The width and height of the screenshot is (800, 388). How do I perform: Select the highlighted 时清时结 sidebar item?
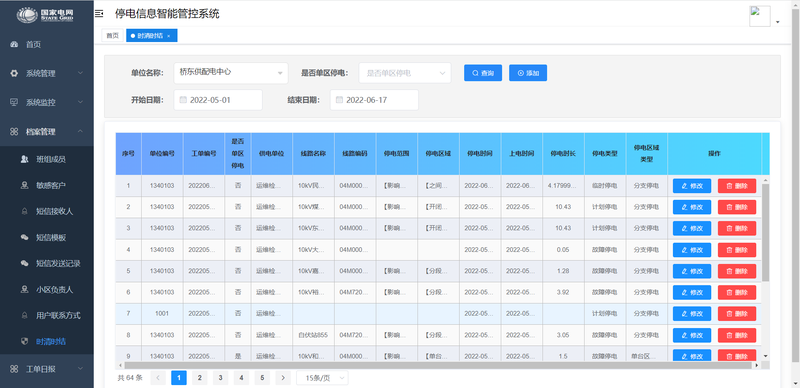tap(47, 342)
